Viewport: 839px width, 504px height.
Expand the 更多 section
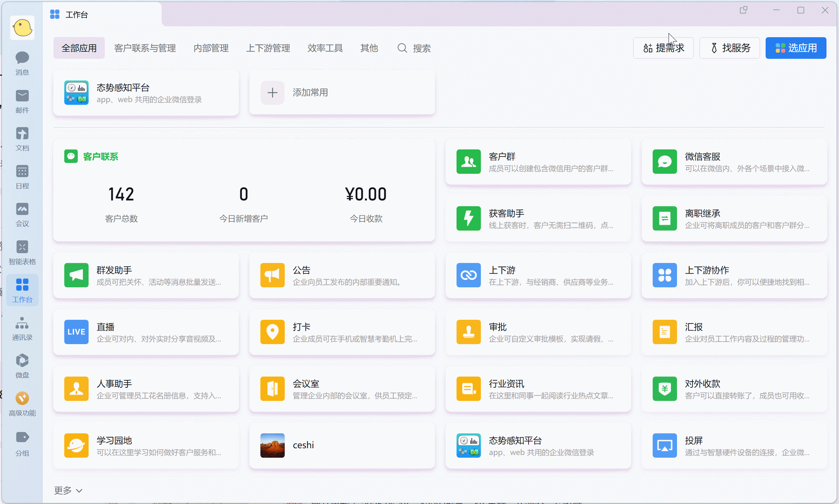[67, 490]
